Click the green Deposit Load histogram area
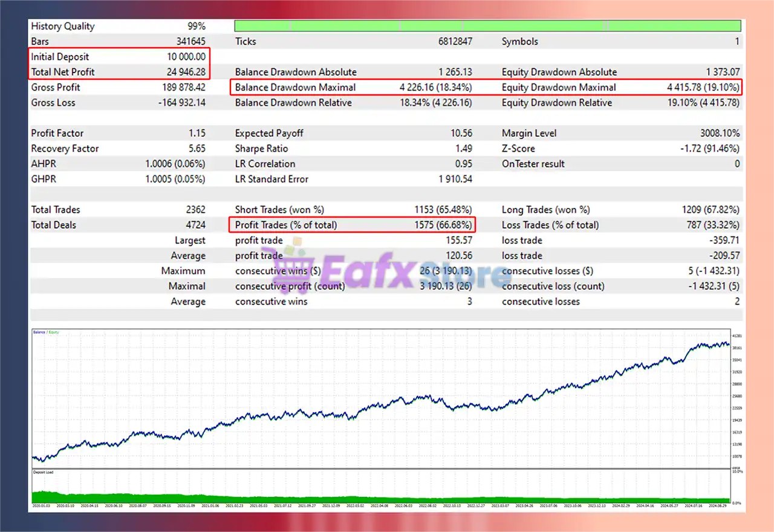Screen dimensions: 774x532 pos(242,496)
